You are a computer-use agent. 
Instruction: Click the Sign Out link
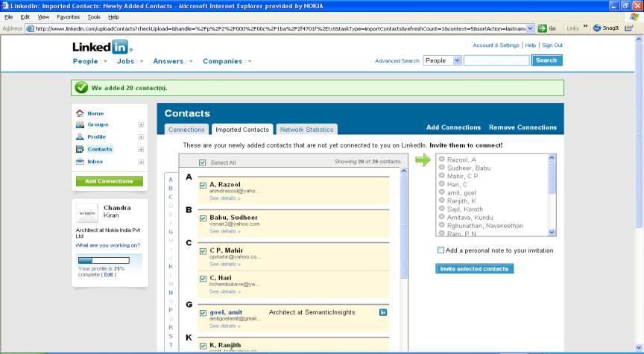click(552, 45)
